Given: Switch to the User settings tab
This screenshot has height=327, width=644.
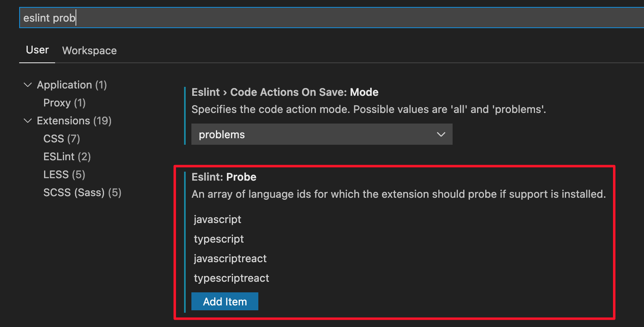Looking at the screenshot, I should click(37, 50).
